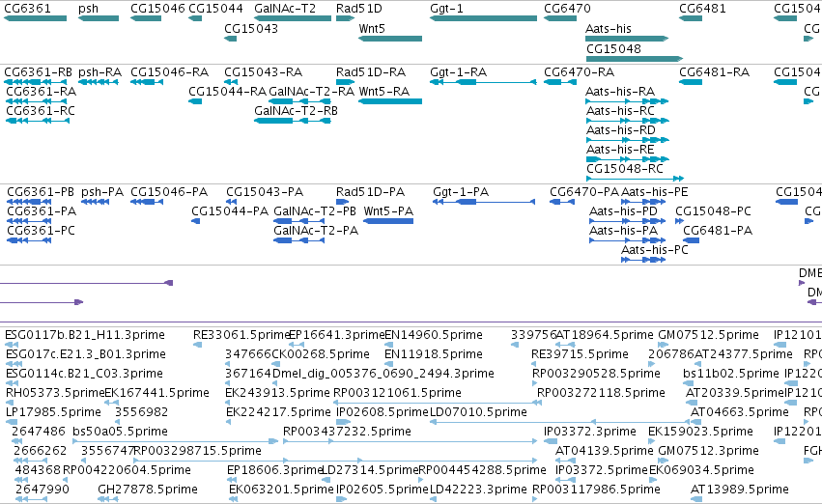This screenshot has width=822, height=504.
Task: Select the 'CG15043' gene label
Action: point(251,29)
